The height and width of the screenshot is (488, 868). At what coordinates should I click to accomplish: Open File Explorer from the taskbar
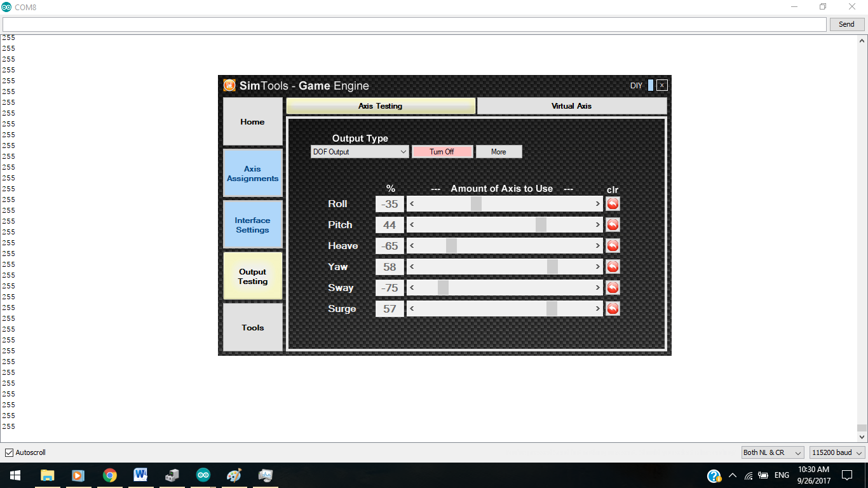[x=48, y=475]
